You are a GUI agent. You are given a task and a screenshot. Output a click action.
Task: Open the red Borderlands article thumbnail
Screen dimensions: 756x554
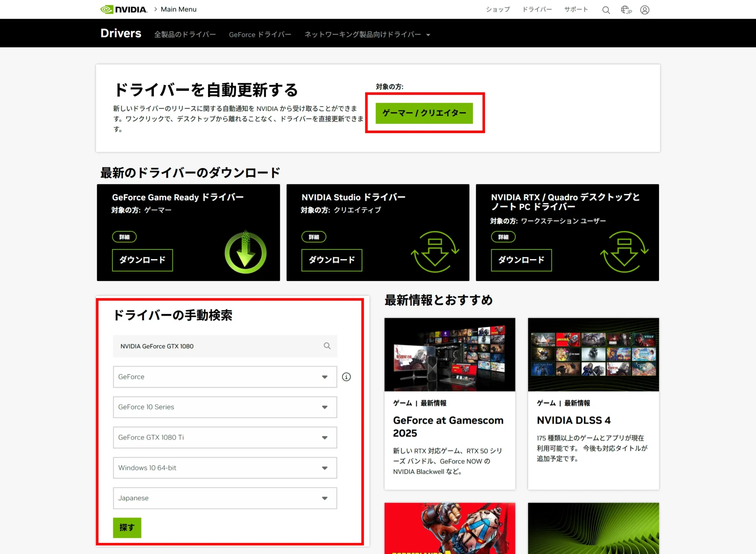tap(450, 528)
